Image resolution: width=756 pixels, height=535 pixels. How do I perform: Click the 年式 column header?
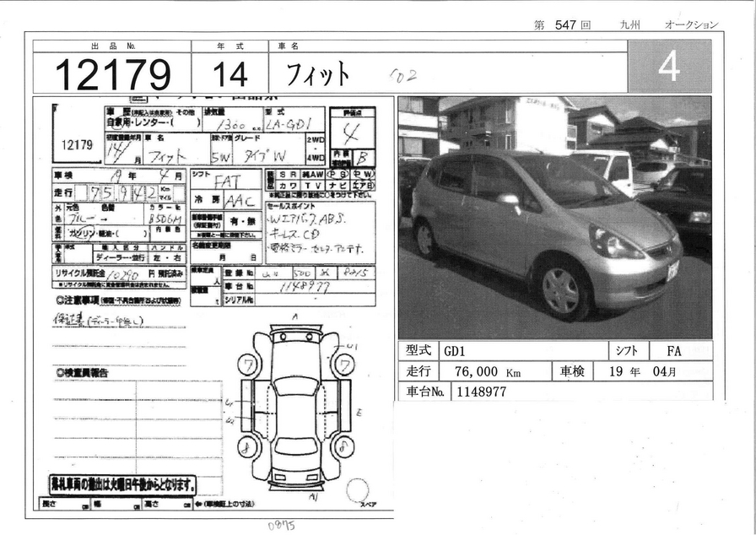(230, 46)
